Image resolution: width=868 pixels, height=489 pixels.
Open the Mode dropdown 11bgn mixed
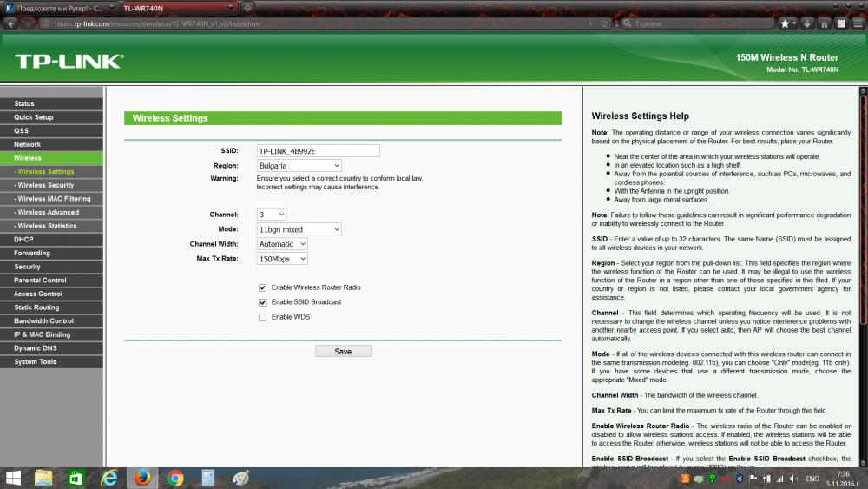pos(299,229)
